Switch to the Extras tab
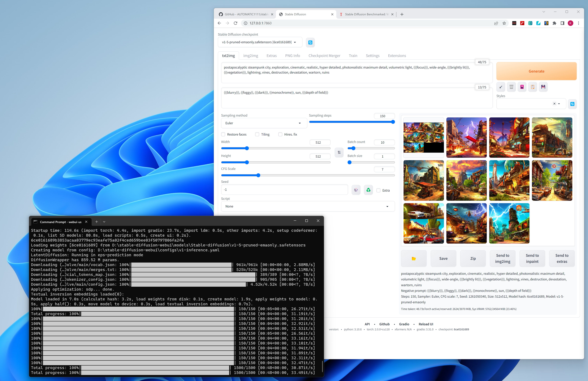 click(x=272, y=56)
